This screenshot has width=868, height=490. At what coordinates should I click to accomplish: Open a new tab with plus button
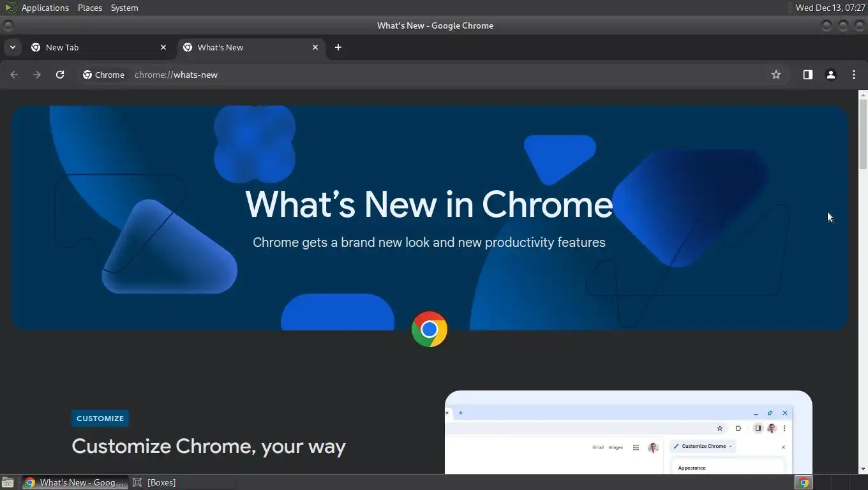[338, 47]
